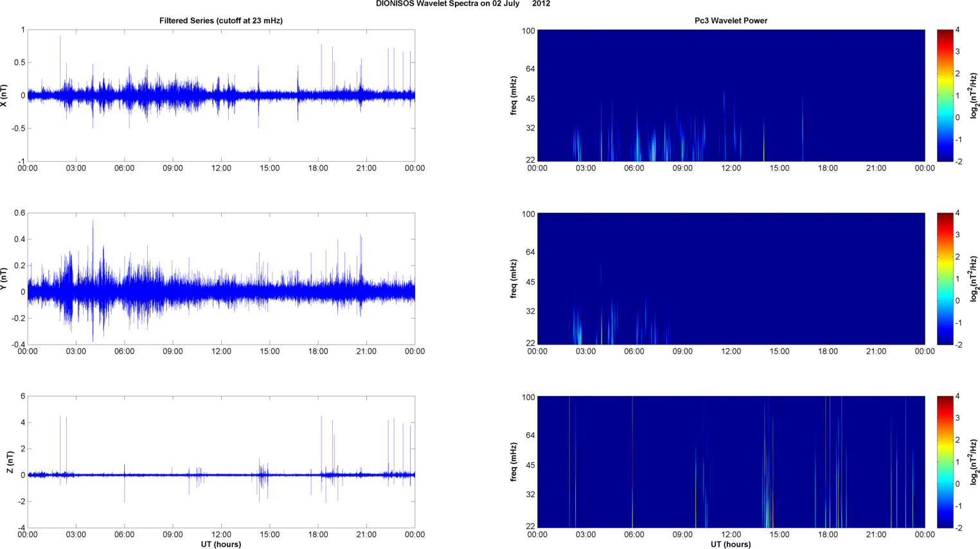Screen dimensions: 980x549
Task: Click the 3 tick on the middle colorbar
Action: pyautogui.click(x=958, y=235)
